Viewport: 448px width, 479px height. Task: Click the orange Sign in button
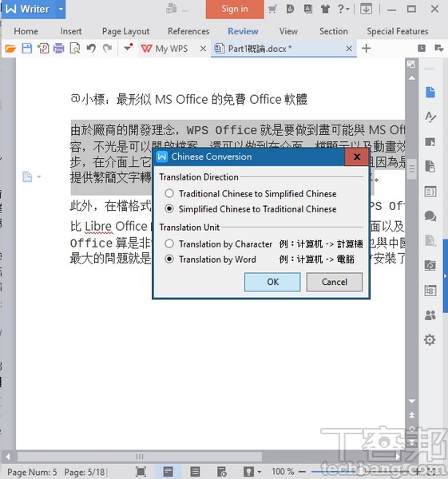235,9
